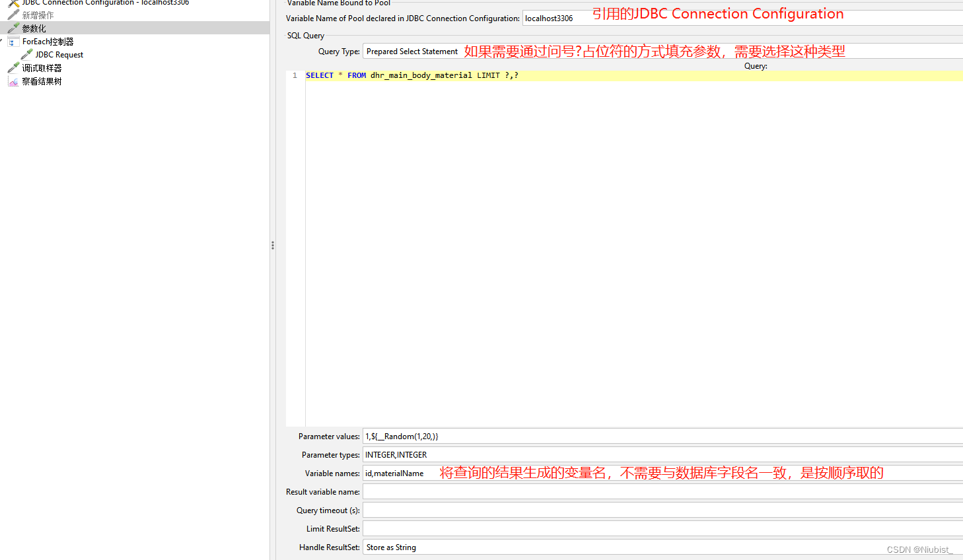The image size is (963, 560).
Task: Click the Result variable name field
Action: (x=662, y=492)
